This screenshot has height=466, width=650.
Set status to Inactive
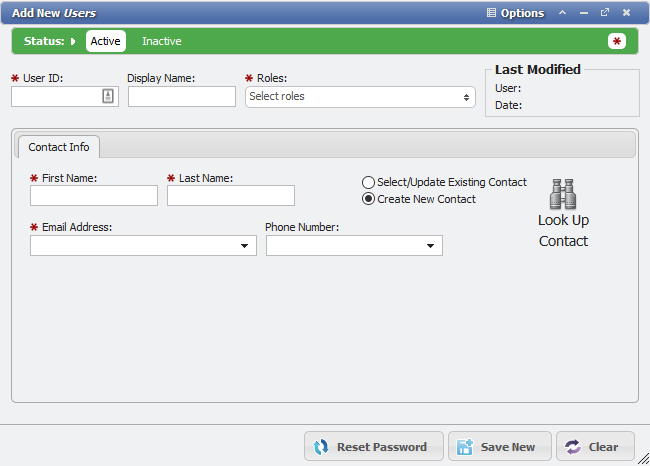[162, 41]
